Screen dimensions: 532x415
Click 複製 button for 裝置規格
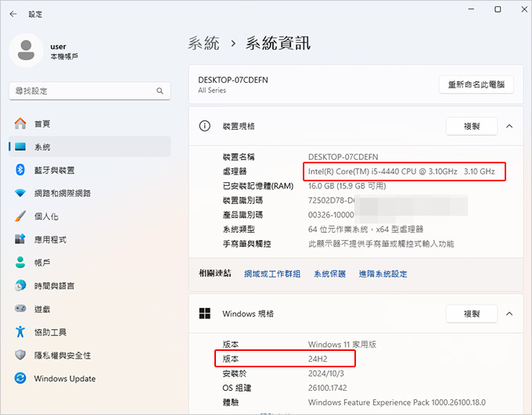click(x=472, y=126)
